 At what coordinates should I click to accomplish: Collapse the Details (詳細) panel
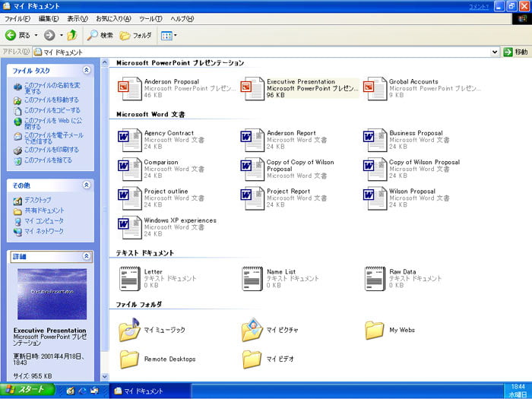[x=86, y=256]
